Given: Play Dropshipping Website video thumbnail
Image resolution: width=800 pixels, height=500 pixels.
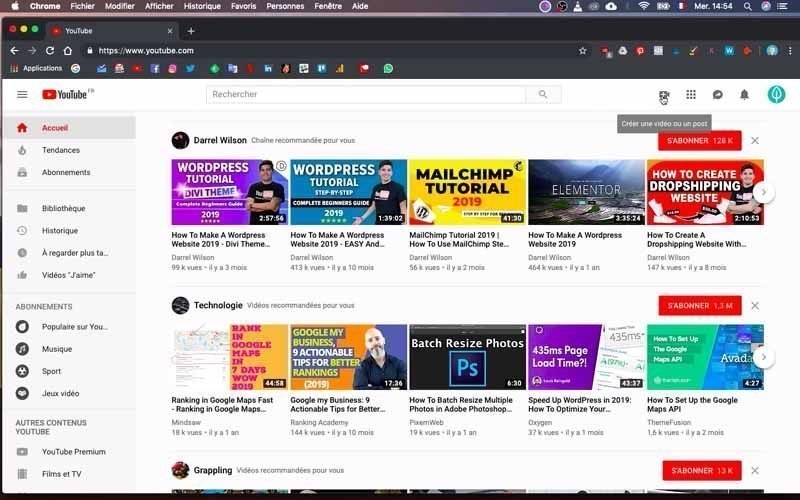Looking at the screenshot, I should (x=705, y=192).
